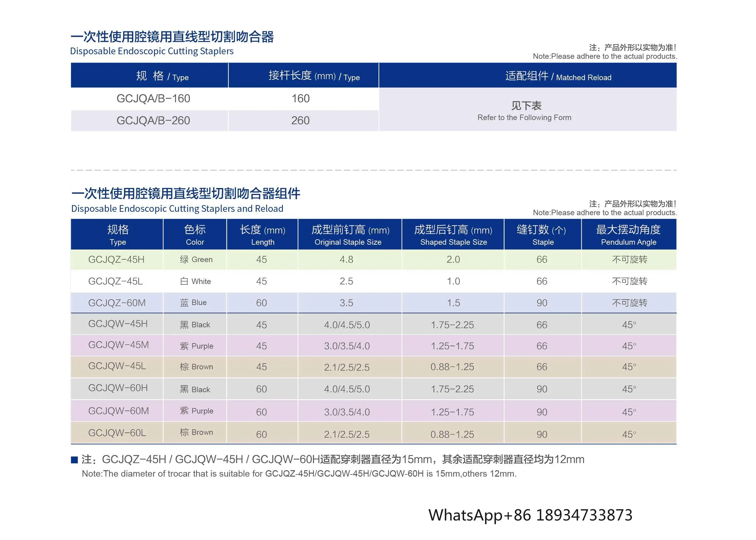
Task: Click the Purple label for GCJQW-45M
Action: pyautogui.click(x=196, y=346)
